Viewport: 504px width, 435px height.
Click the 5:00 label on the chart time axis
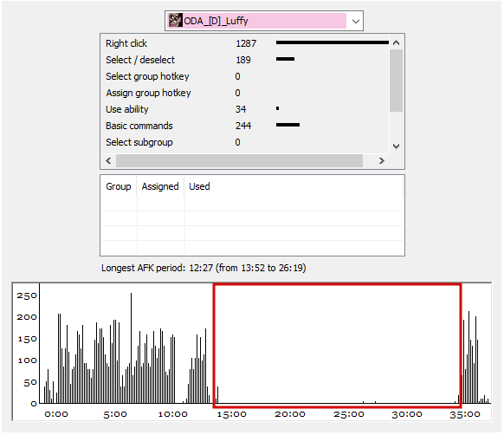115,414
